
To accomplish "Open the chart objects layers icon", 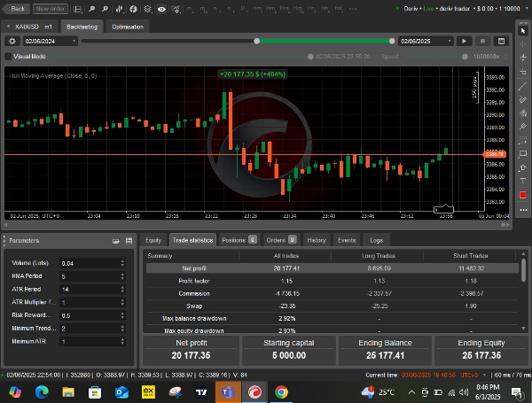I will click(x=147, y=9).
